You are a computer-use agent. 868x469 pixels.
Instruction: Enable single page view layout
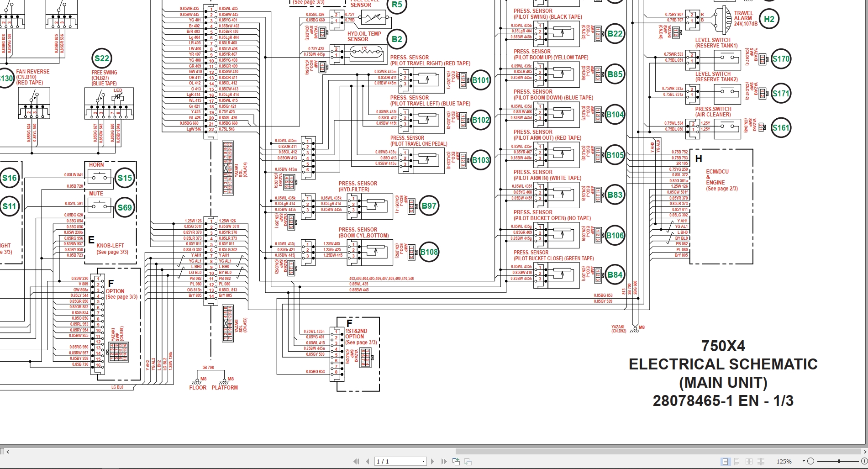(725, 462)
